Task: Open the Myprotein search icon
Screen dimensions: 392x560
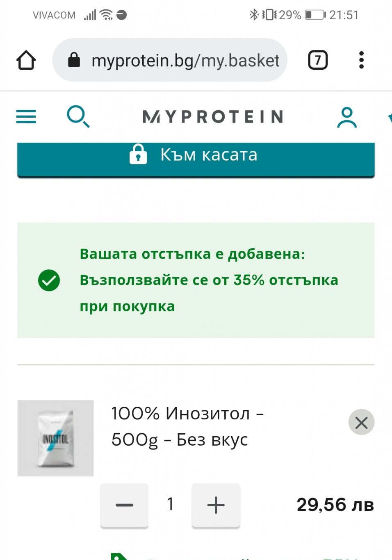Action: tap(78, 117)
